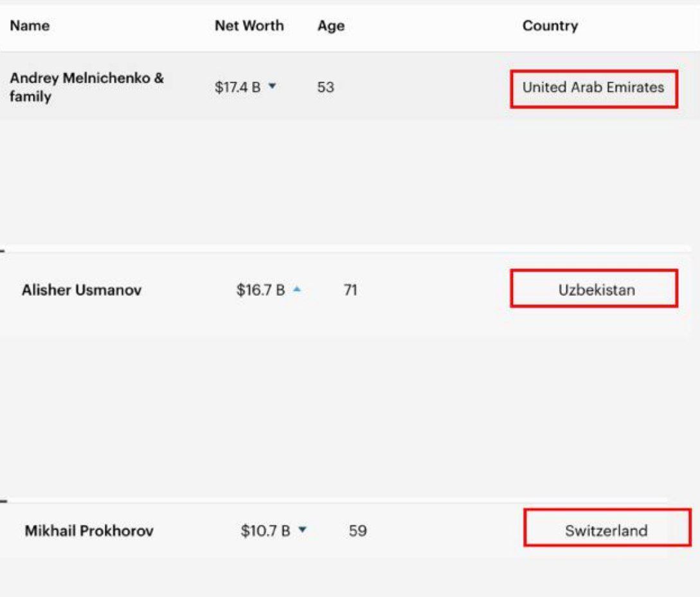Viewport: 700px width, 597px height.
Task: Click the Country column header
Action: [x=550, y=26]
